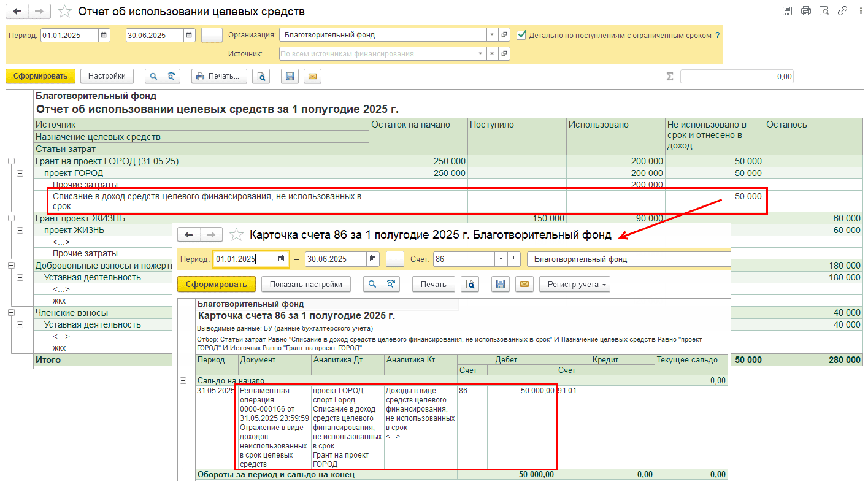Toggle Детально по поступлениям с ограниченным сроком checkbox
Image resolution: width=868 pixels, height=487 pixels.
point(521,35)
